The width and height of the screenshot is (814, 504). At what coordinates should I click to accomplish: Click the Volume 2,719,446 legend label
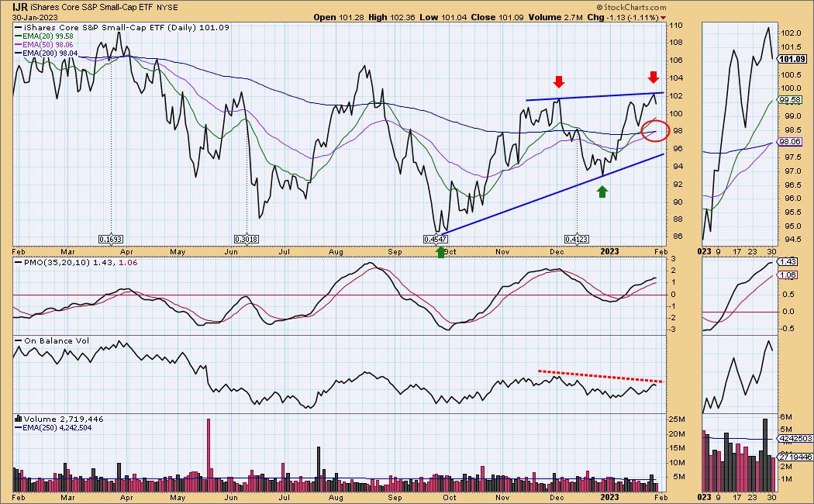pyautogui.click(x=64, y=419)
